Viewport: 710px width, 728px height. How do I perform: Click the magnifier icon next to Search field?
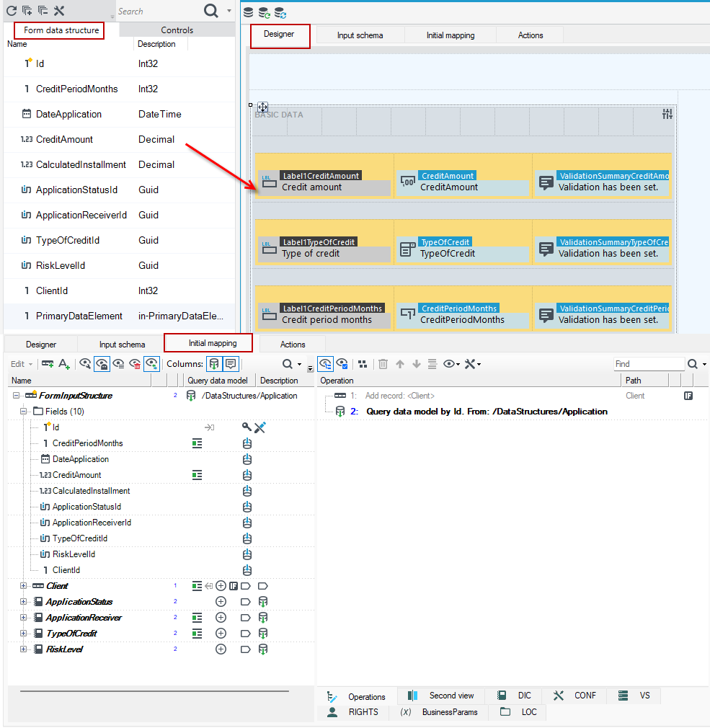(210, 11)
